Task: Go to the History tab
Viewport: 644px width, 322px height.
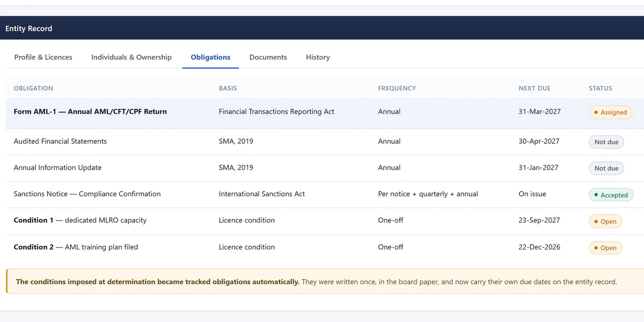Action: pyautogui.click(x=318, y=57)
